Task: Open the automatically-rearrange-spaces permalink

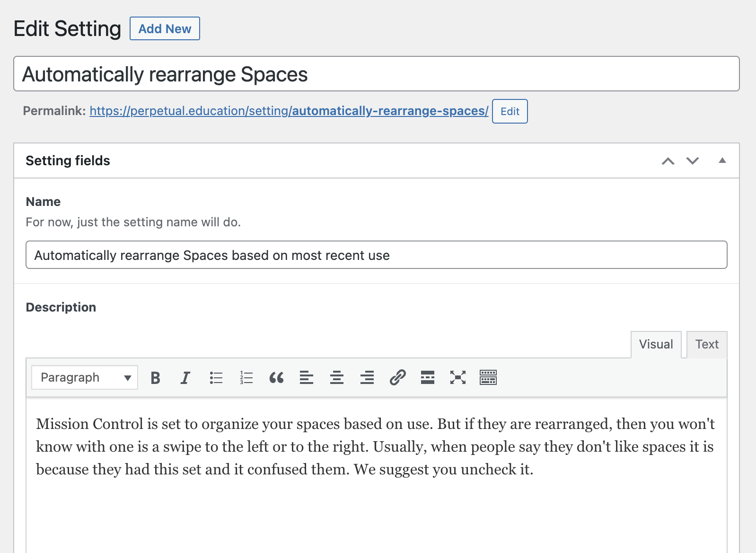Action: click(289, 111)
